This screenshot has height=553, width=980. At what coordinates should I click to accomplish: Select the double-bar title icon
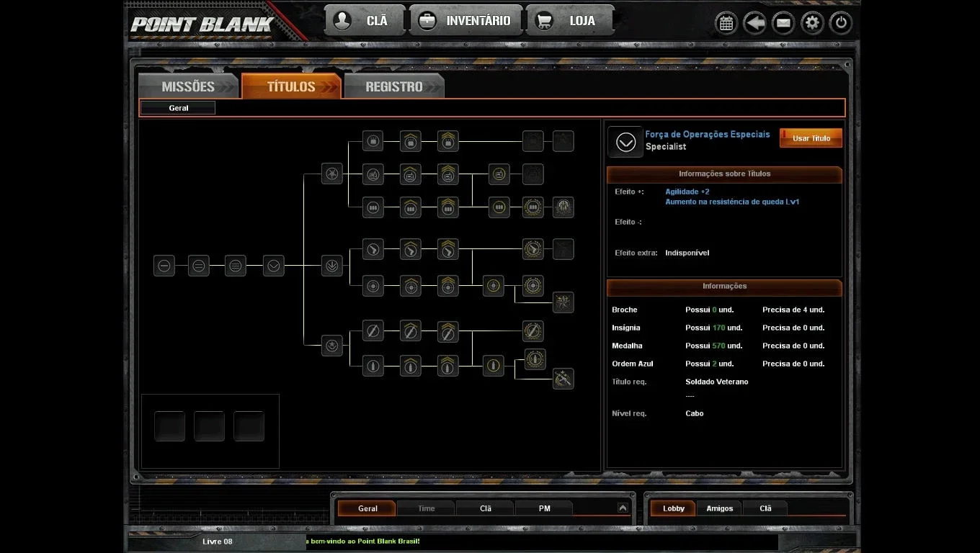199,266
